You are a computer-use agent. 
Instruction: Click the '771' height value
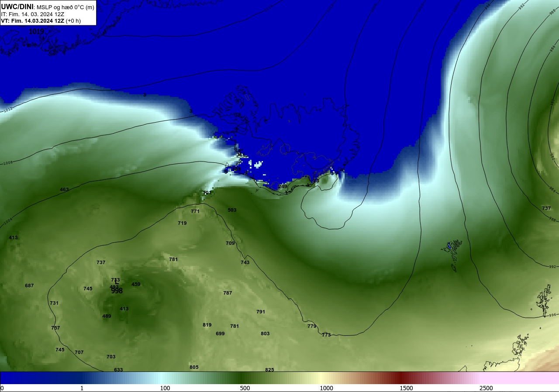(195, 211)
